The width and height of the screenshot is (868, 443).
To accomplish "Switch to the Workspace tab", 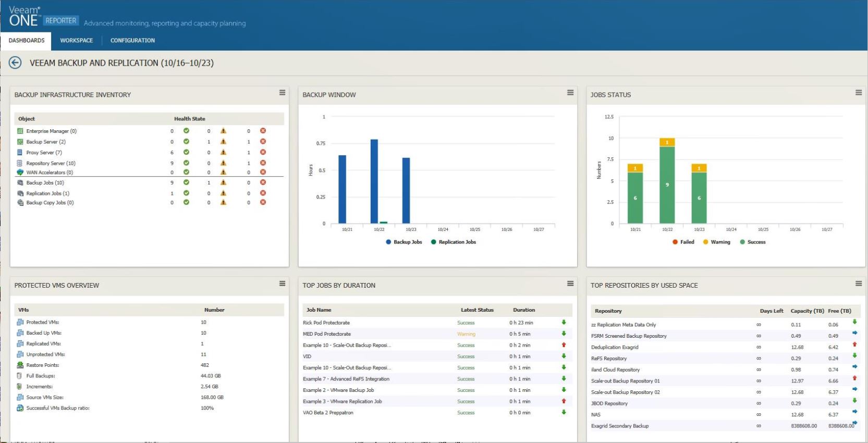I will click(x=76, y=41).
